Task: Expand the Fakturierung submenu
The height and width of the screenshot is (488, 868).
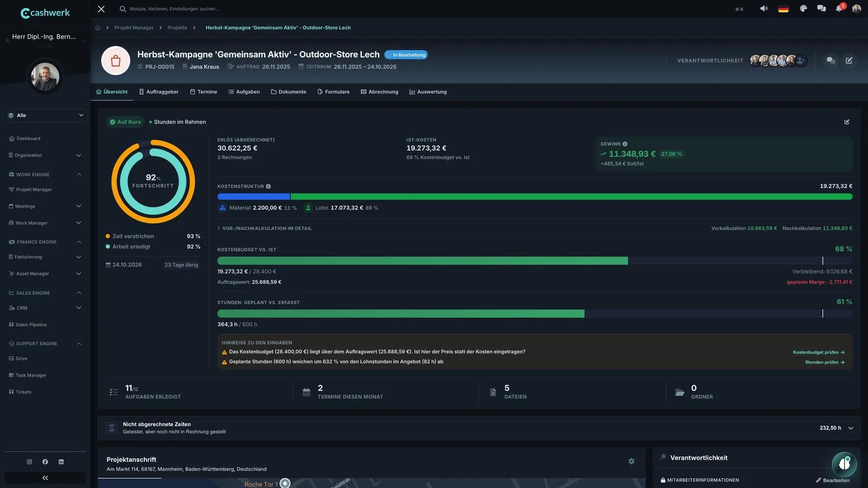Action: [x=45, y=257]
